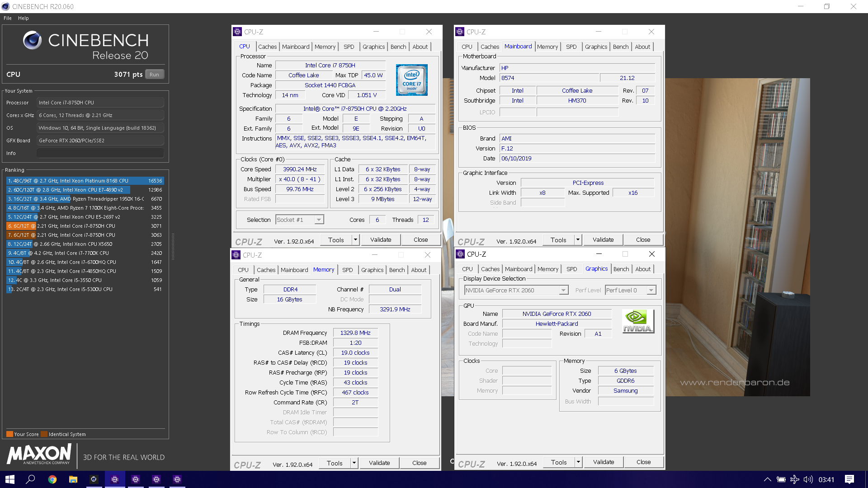
Task: Open Tools dropdown arrow in CPU window
Action: (356, 239)
